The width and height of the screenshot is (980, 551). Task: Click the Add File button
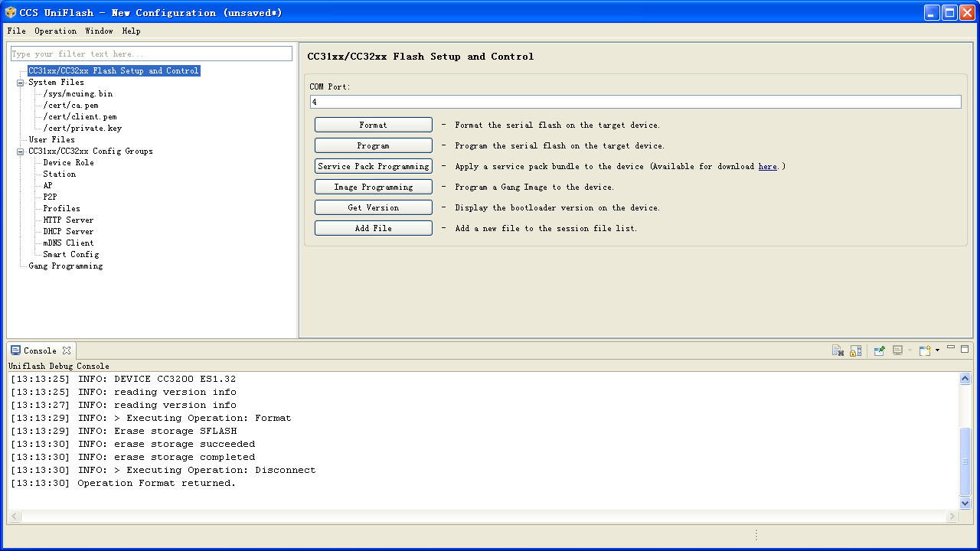(x=374, y=228)
